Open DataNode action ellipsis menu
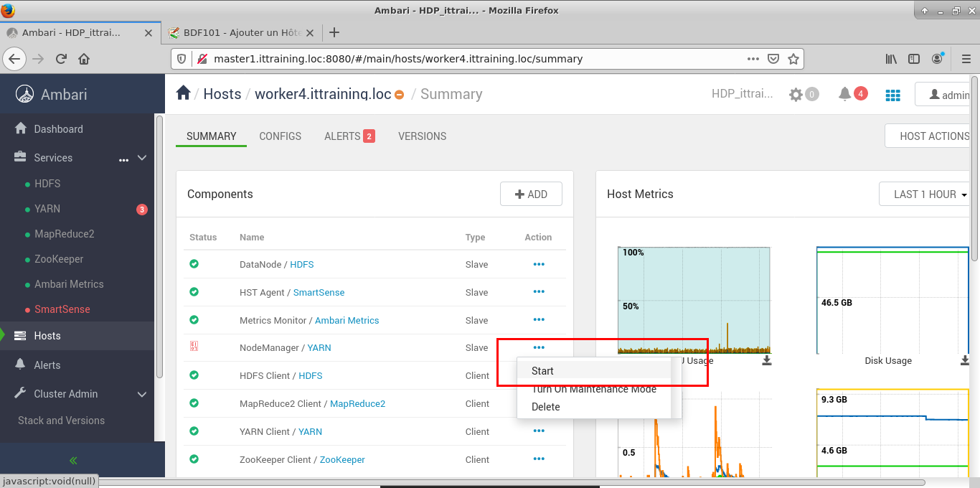The height and width of the screenshot is (488, 980). [539, 264]
